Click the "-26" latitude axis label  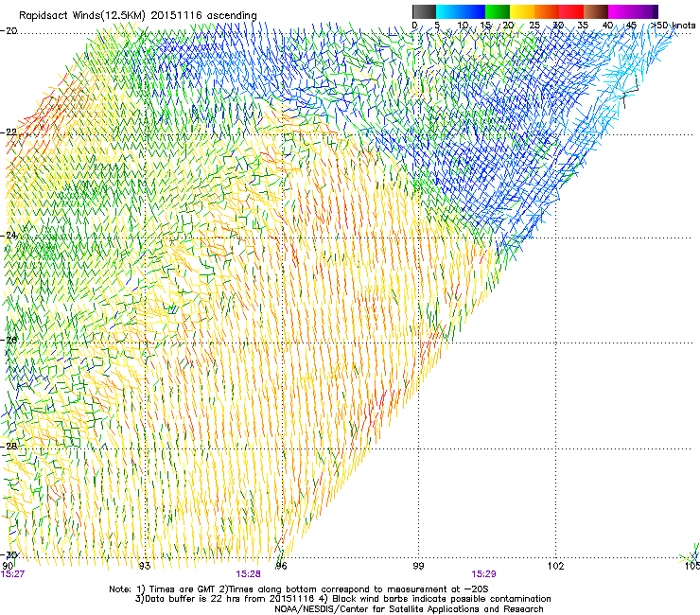[9, 340]
